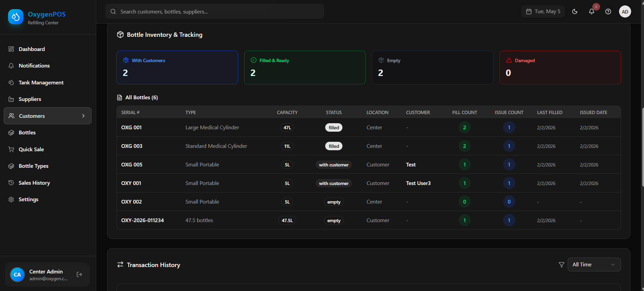Go to Tank Management page
This screenshot has height=291, width=644.
point(48,82)
